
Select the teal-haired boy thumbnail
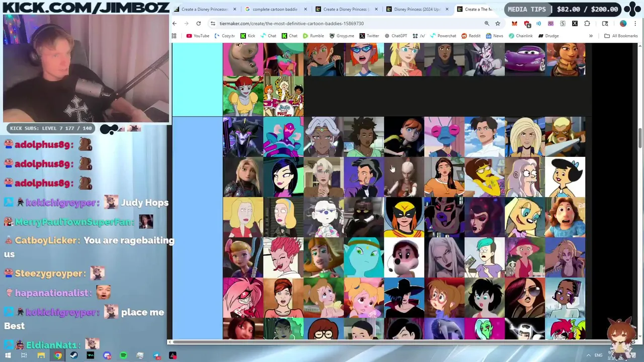[485, 257]
